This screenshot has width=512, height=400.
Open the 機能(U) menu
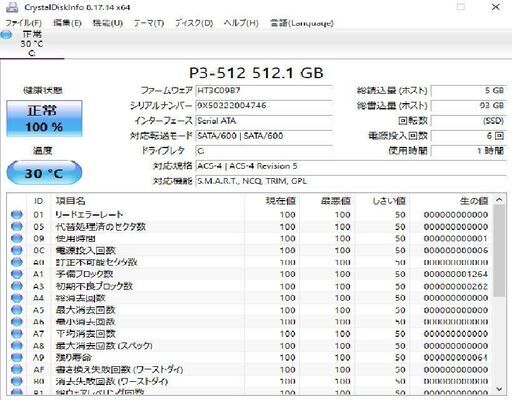click(108, 23)
